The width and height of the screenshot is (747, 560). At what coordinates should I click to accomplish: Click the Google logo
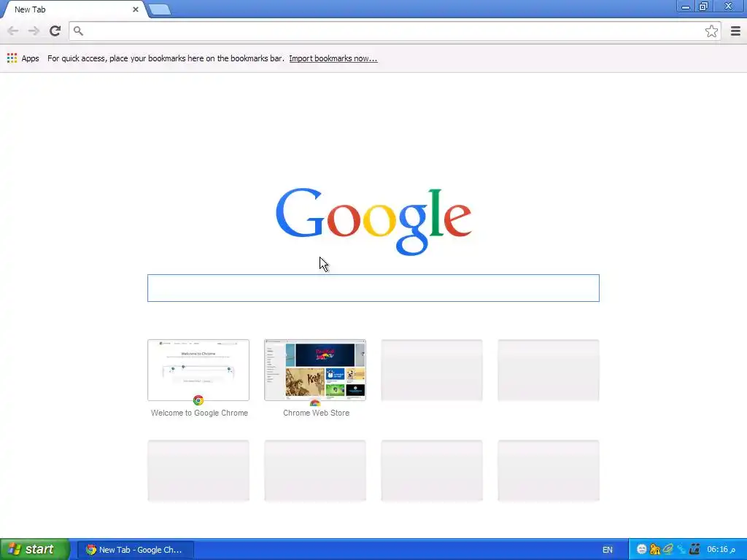tap(373, 221)
